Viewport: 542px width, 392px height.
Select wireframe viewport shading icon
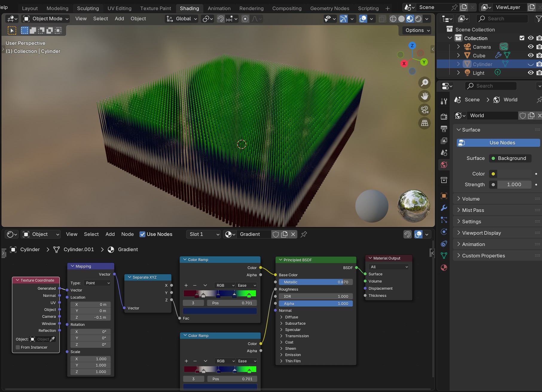pos(393,19)
